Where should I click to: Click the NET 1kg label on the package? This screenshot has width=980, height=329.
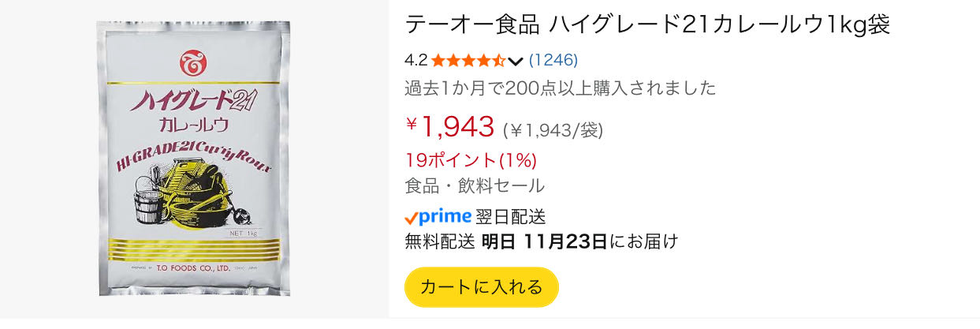click(244, 232)
